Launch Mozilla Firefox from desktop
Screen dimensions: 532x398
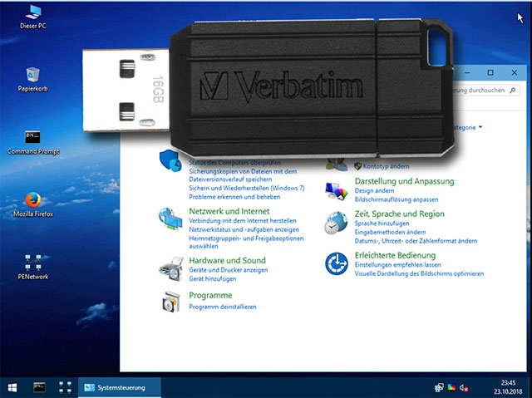(x=33, y=205)
